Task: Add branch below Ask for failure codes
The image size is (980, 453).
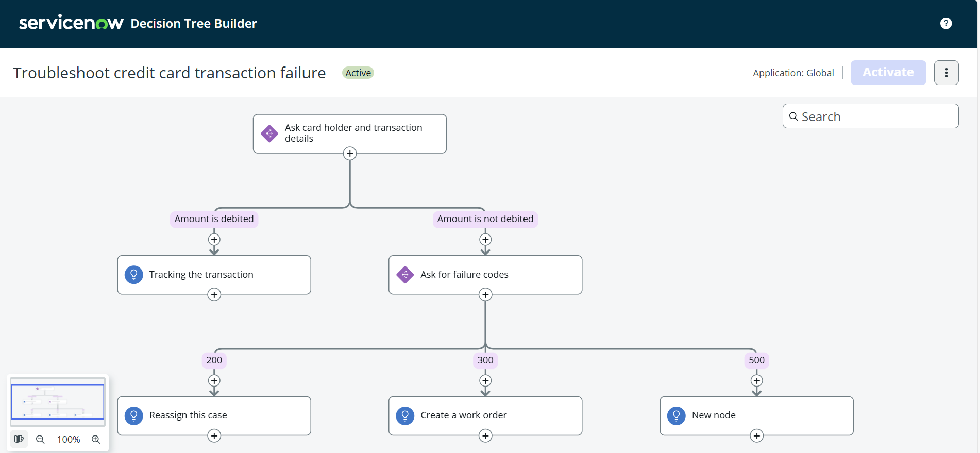Action: (x=485, y=295)
